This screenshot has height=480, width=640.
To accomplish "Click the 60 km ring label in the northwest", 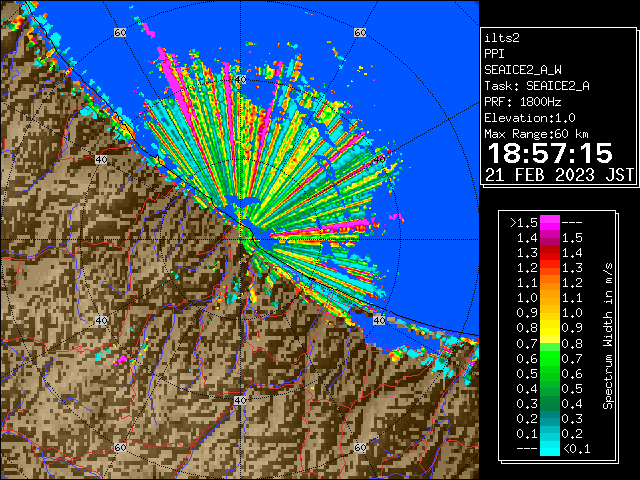I will 120,32.
